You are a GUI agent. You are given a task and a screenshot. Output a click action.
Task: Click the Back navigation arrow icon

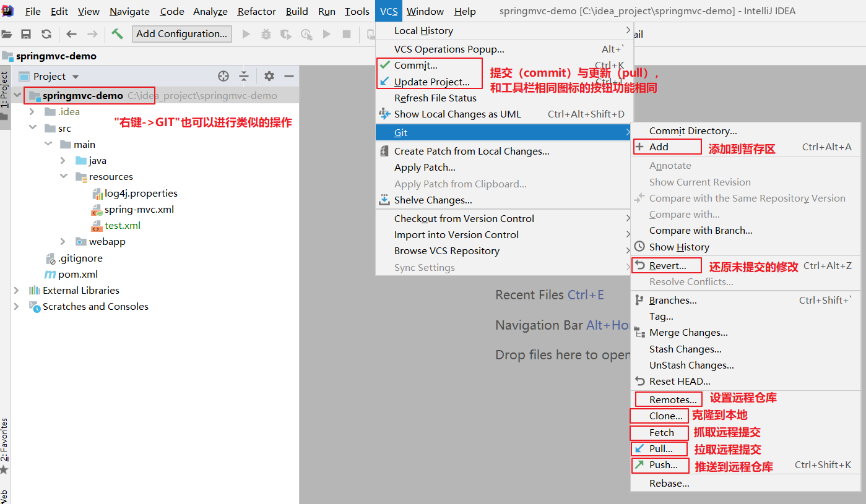(72, 34)
